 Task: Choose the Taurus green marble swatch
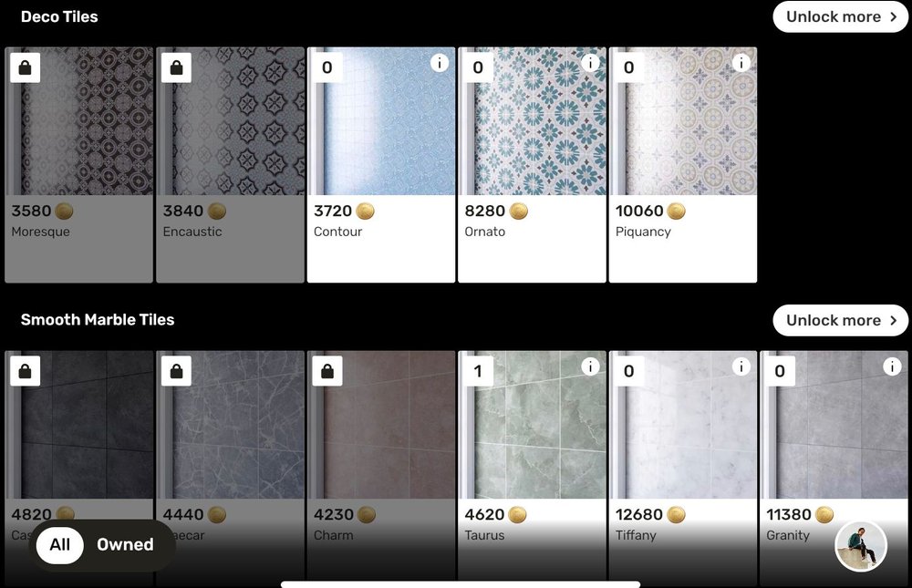pyautogui.click(x=533, y=425)
